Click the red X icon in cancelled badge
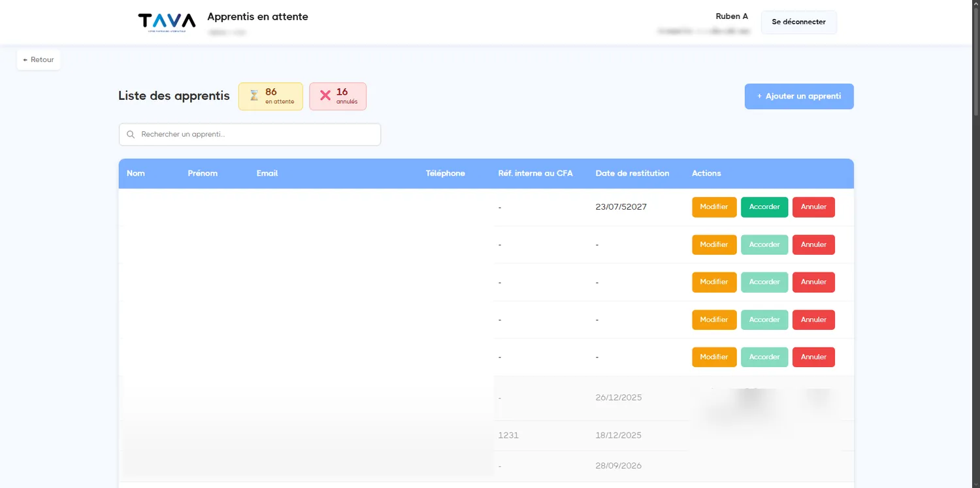Viewport: 980px width, 488px height. pos(325,96)
